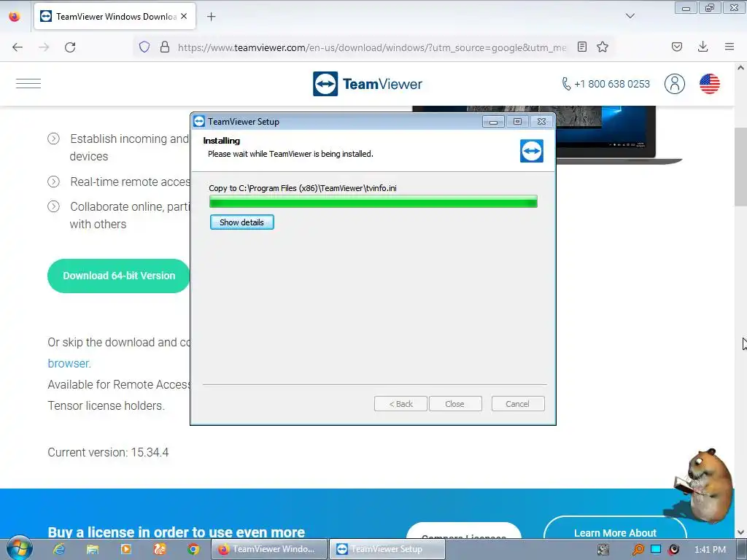
Task: Reload the TeamViewer download page
Action: coord(70,47)
